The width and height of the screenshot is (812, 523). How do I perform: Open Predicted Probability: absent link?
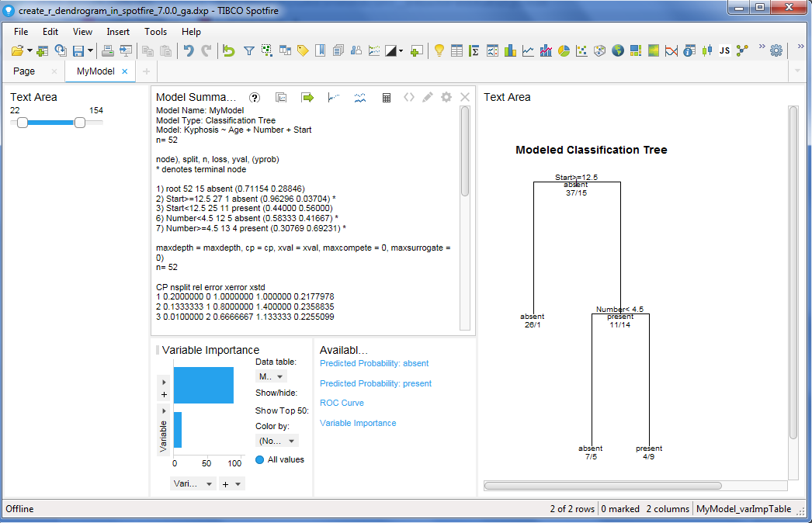click(x=374, y=363)
